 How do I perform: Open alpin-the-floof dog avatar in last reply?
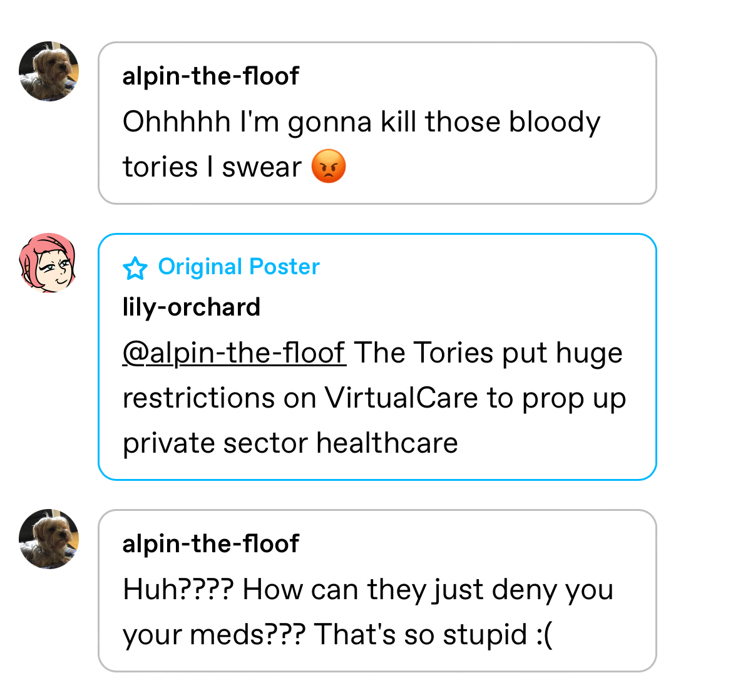48,538
